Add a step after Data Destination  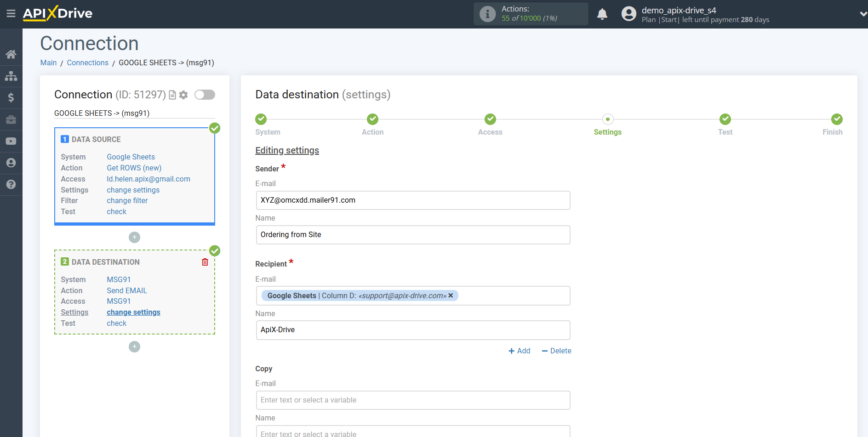(134, 346)
